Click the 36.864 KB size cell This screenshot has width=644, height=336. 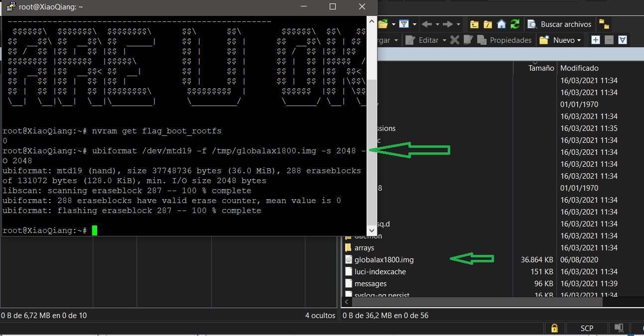coord(537,259)
